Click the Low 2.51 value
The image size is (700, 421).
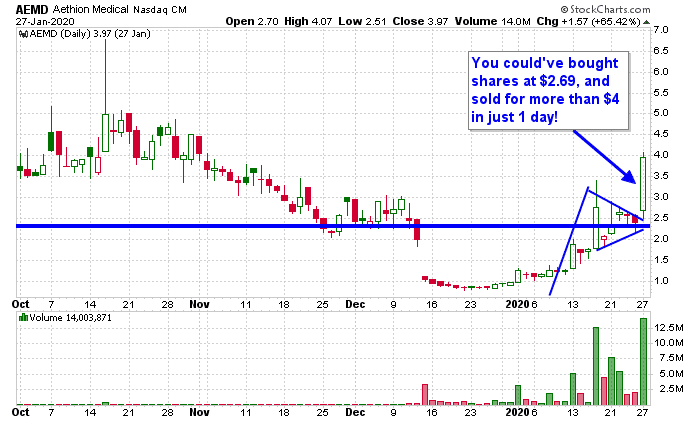coord(362,21)
